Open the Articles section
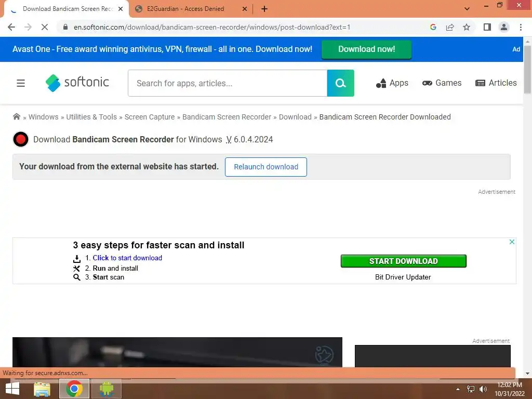The height and width of the screenshot is (399, 532). [496, 83]
